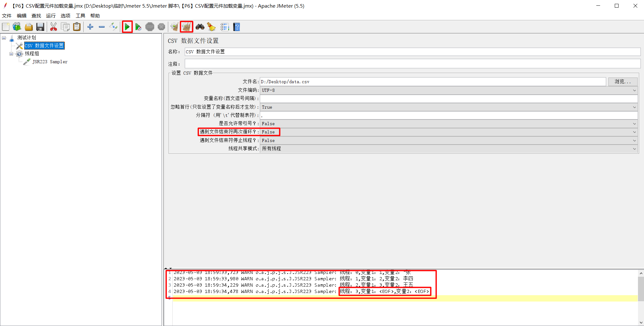Viewport: 644px width, 326px height.
Task: Select JSR223 Sampler in tree
Action: tap(50, 62)
